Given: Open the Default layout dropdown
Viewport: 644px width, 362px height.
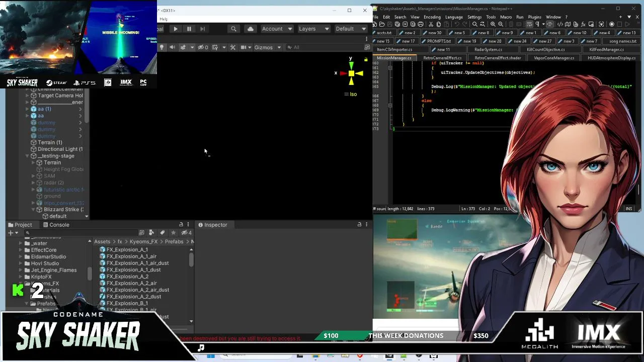Looking at the screenshot, I should 351,29.
